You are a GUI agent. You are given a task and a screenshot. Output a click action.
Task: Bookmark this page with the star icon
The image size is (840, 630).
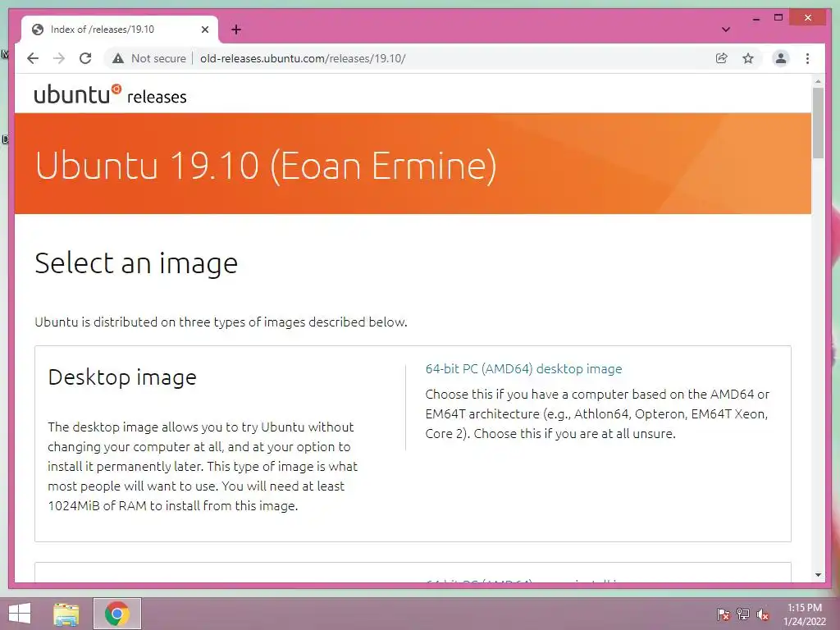748,58
